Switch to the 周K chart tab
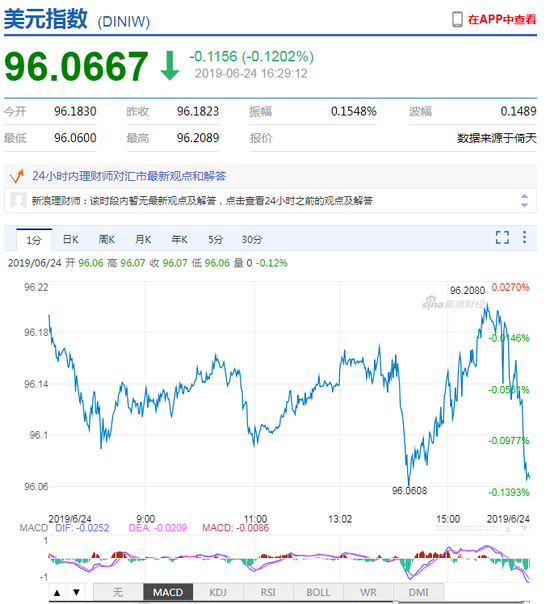Screen dimensions: 550x604 (x=107, y=240)
